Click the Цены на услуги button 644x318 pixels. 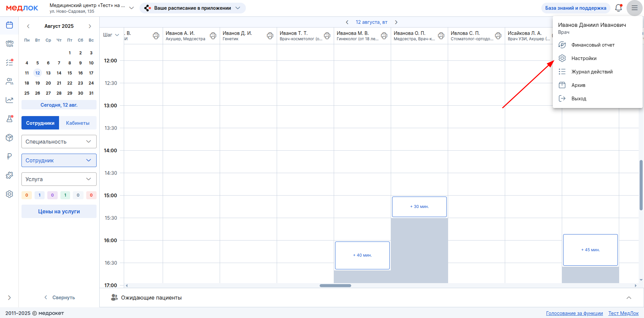(x=59, y=211)
